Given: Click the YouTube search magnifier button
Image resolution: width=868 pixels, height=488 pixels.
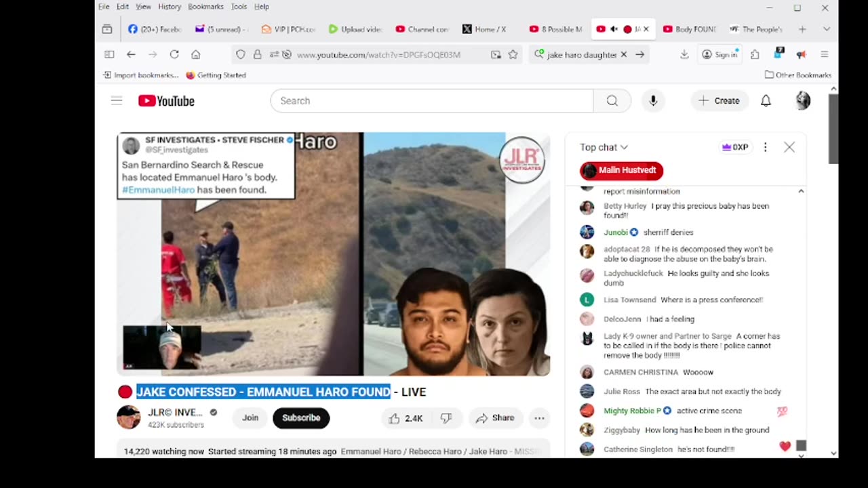Looking at the screenshot, I should coord(612,101).
